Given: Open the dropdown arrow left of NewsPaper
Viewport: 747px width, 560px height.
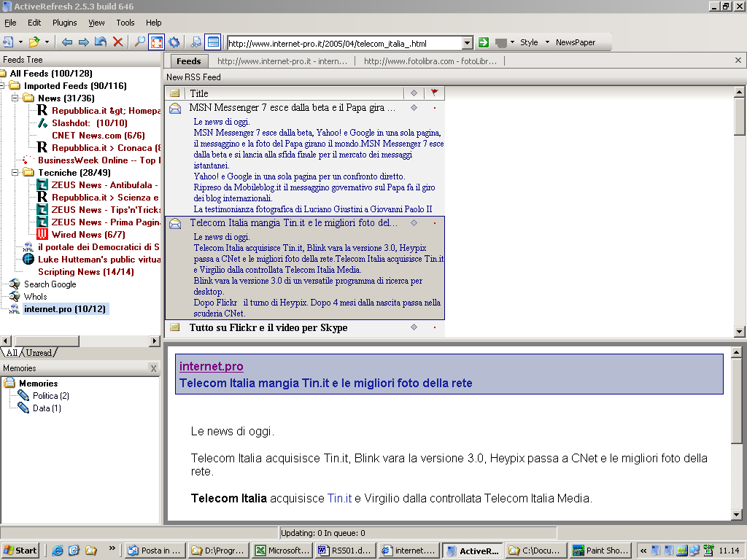Looking at the screenshot, I should (x=547, y=42).
